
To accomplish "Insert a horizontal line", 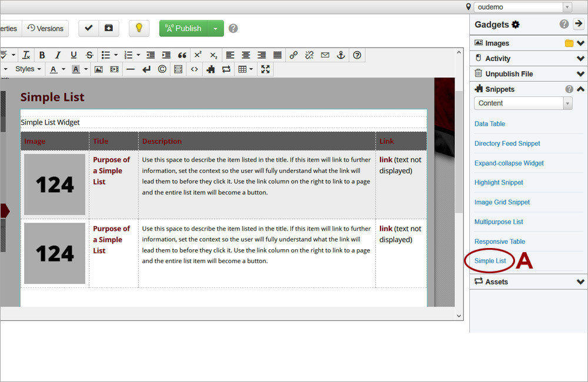I will (131, 69).
